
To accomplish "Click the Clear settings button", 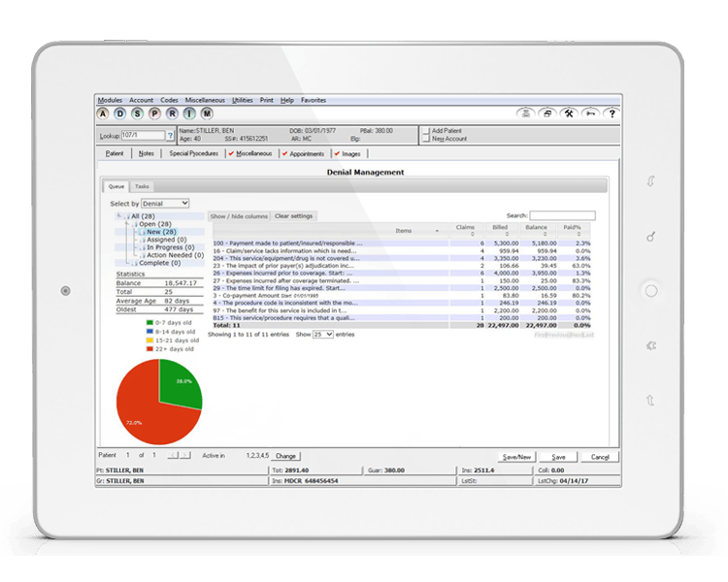I will click(293, 216).
